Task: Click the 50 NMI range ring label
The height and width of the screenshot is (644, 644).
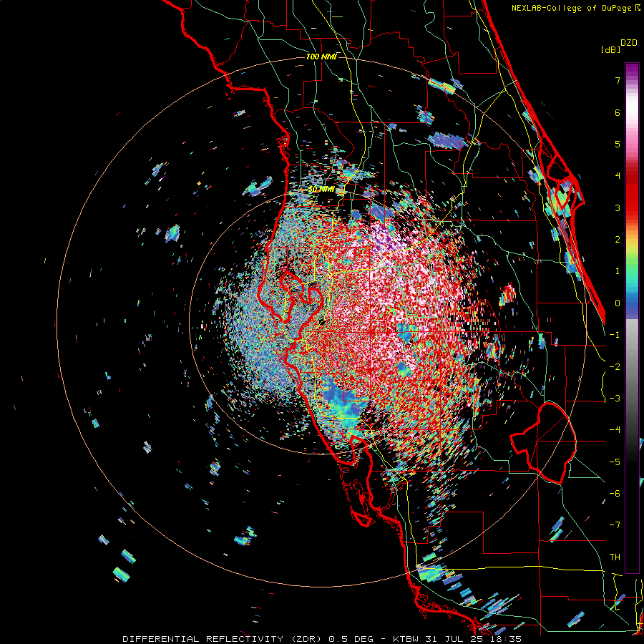Action: point(321,189)
